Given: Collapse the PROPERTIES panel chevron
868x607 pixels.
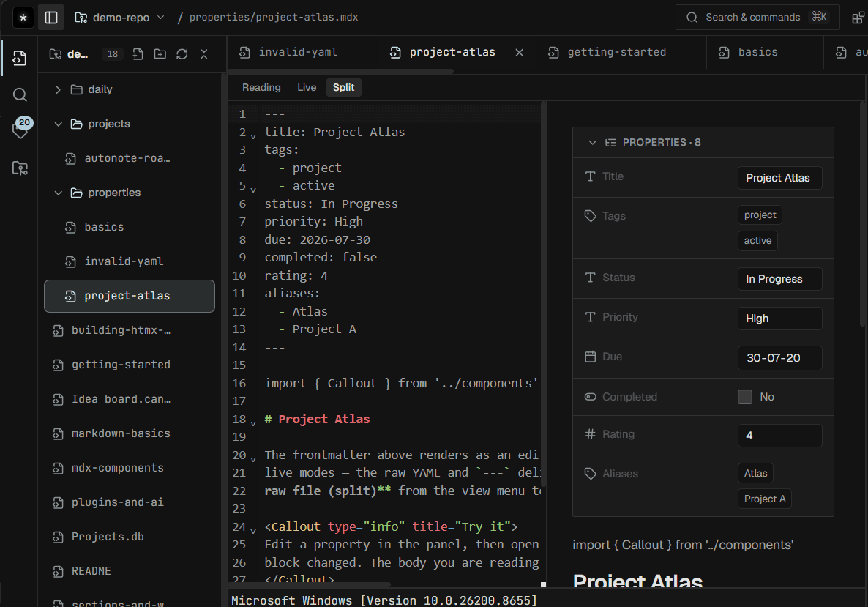Looking at the screenshot, I should (592, 142).
